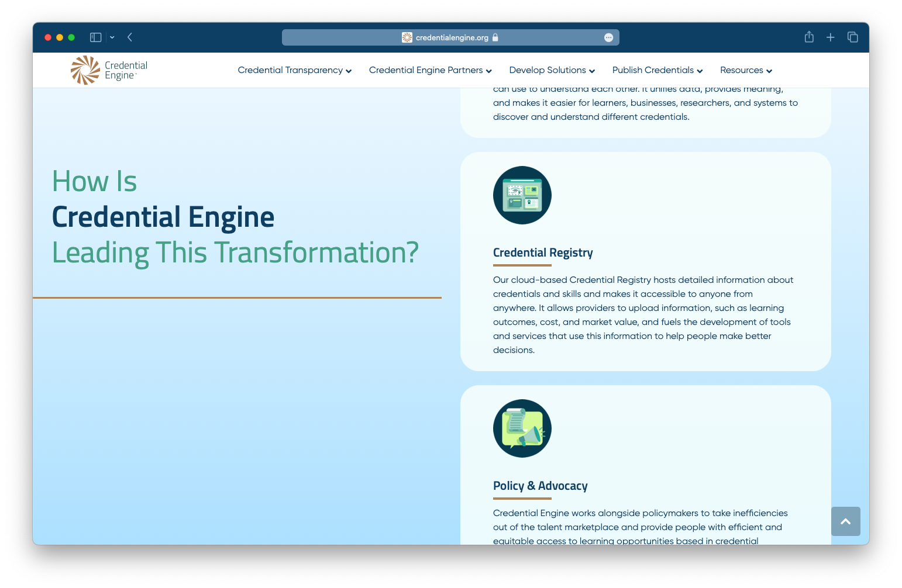Show tab overview button
Screen dimensions: 902x588
tap(852, 37)
